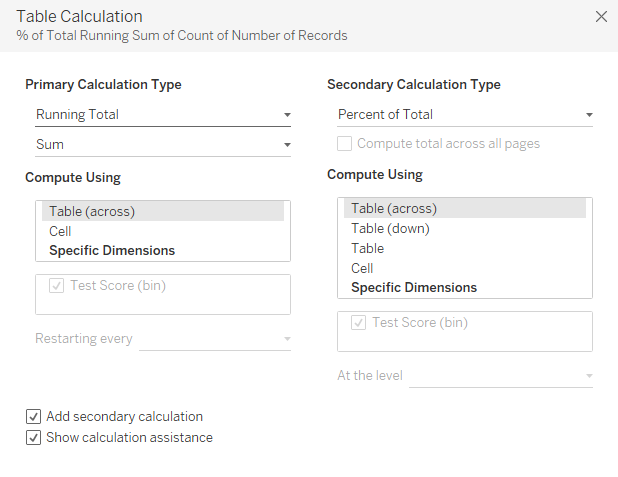Disable Show calculation assistance
This screenshot has height=477, width=618.
pos(34,438)
